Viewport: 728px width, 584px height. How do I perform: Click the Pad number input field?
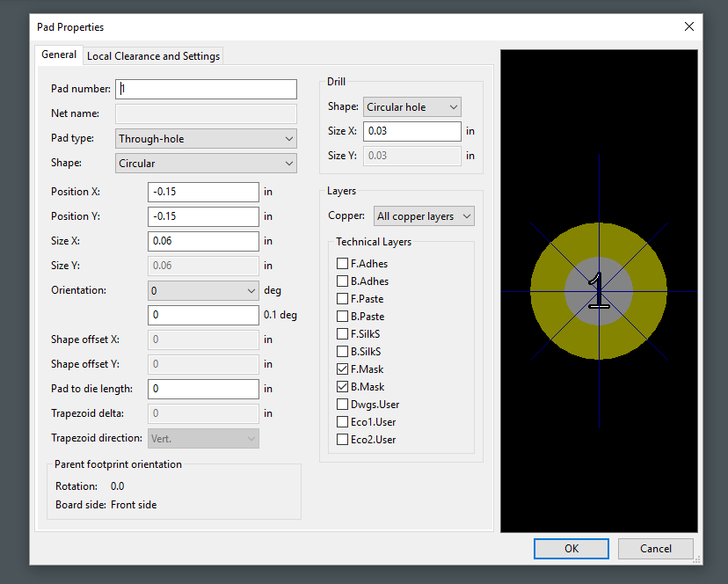click(207, 89)
